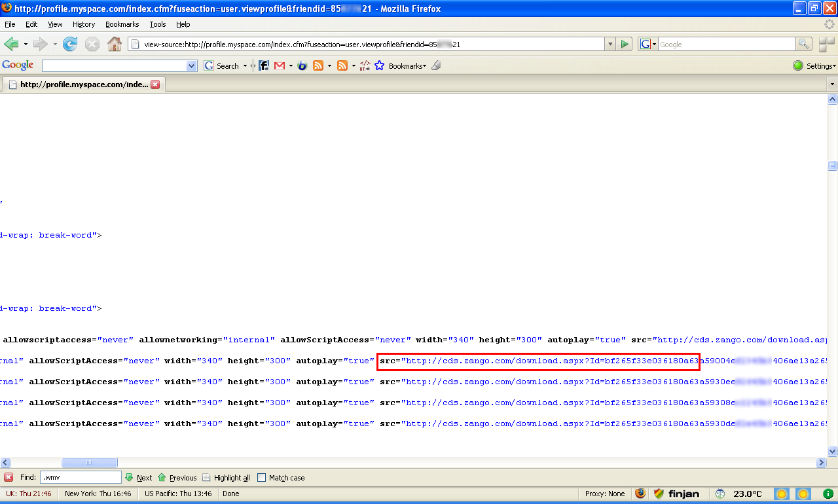Click Previous in the Find bar
Viewport: 838px width, 504px height.
tap(177, 478)
